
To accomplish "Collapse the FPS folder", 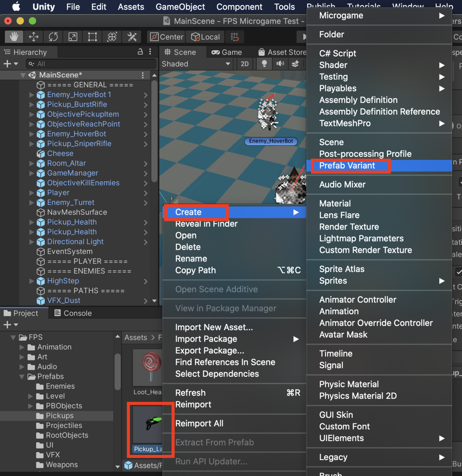I will 13,338.
